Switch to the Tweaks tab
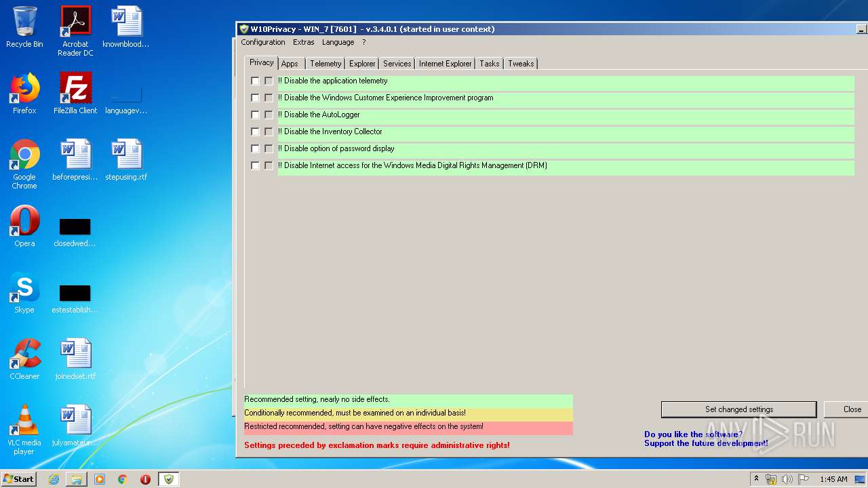 click(x=521, y=64)
